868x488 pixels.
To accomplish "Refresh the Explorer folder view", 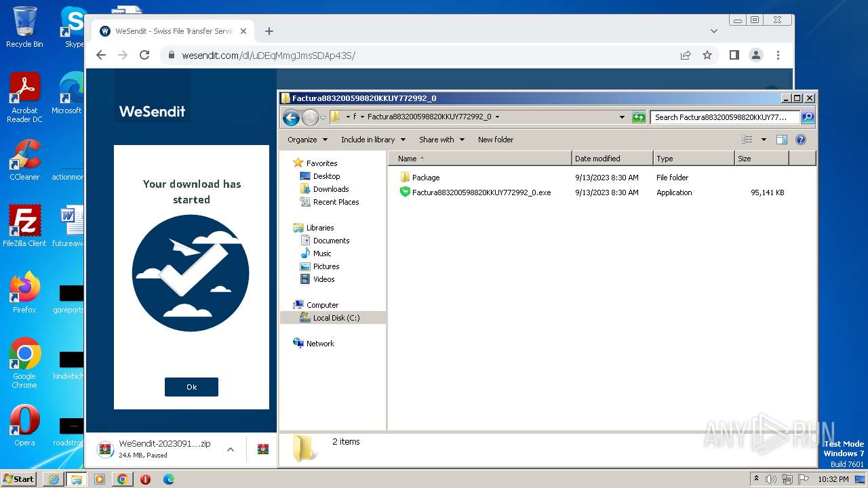I will pos(639,117).
